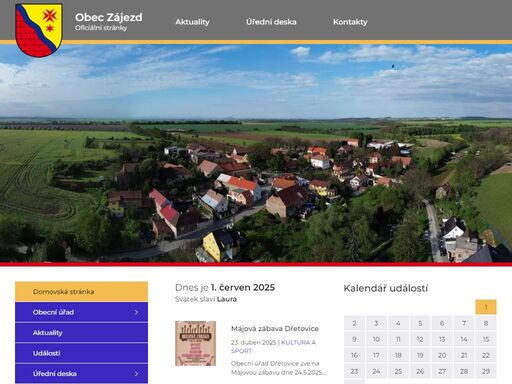Click the date text 1. červen 2025
Viewport: 512px width, 384px height.
tap(243, 287)
